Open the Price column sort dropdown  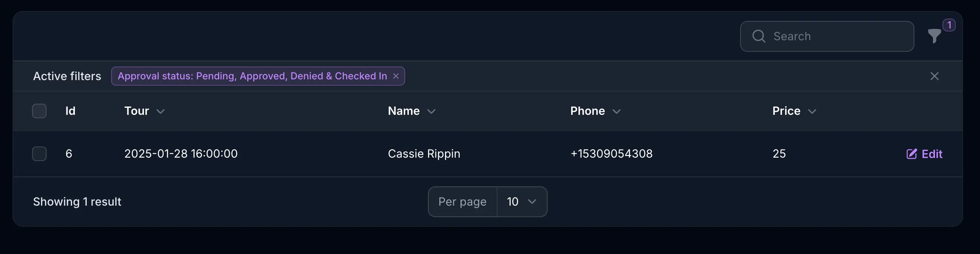[x=812, y=111]
